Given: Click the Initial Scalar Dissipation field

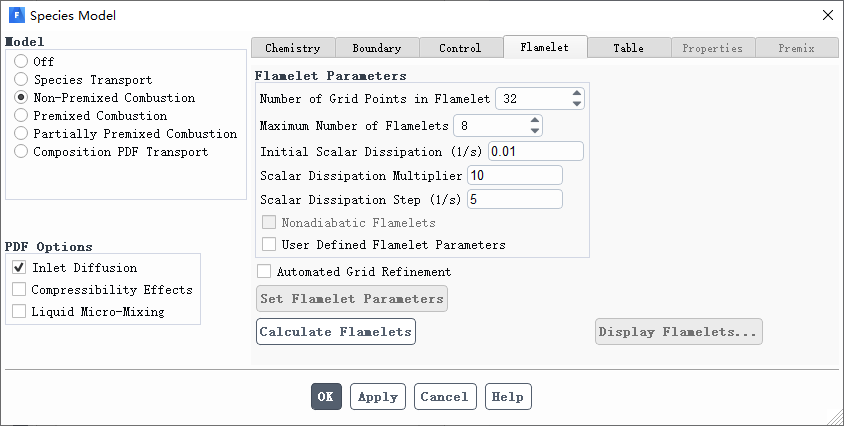Looking at the screenshot, I should pyautogui.click(x=536, y=151).
